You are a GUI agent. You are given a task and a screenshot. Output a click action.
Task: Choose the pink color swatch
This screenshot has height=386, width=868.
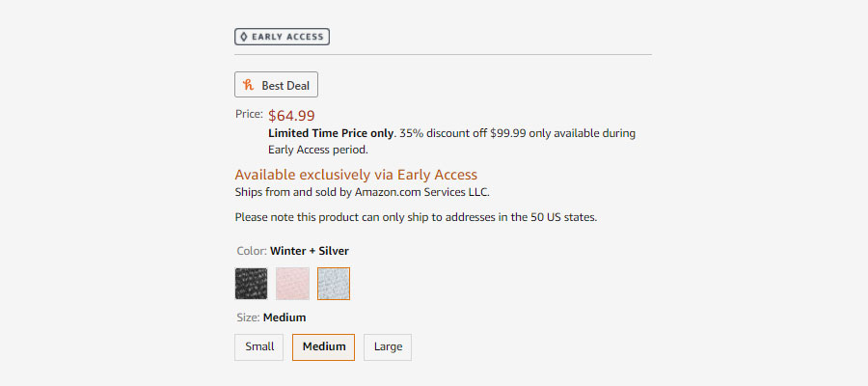click(293, 284)
